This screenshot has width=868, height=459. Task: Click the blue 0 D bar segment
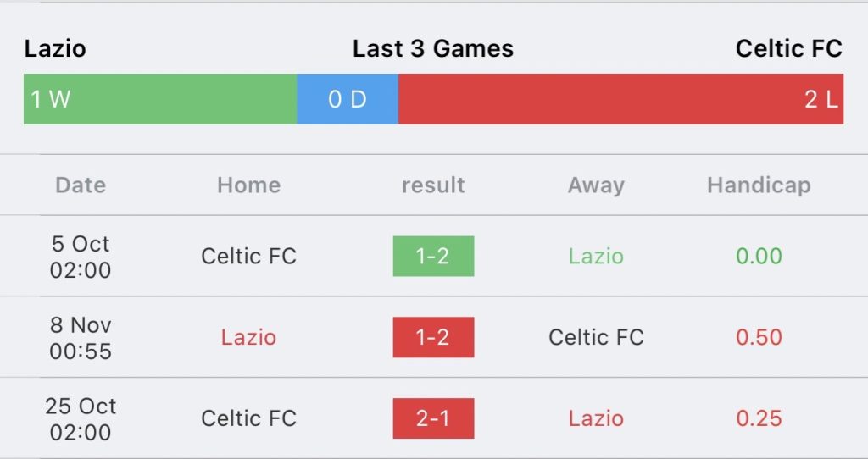[x=348, y=99]
